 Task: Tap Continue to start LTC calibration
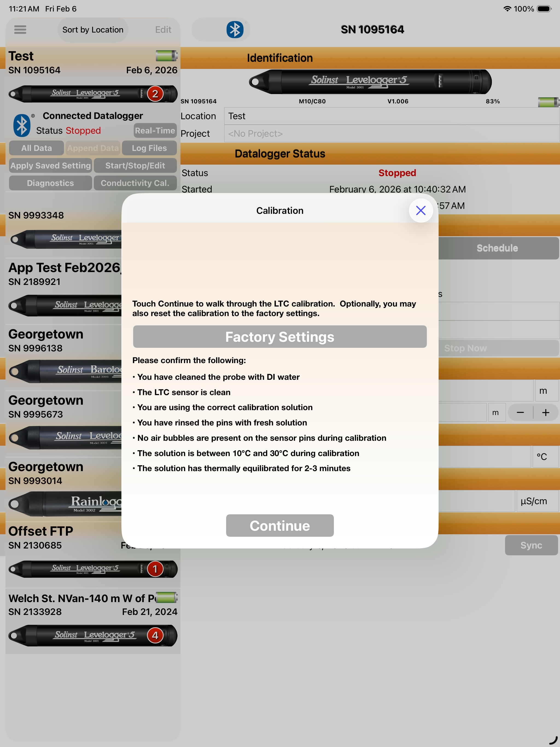click(280, 526)
